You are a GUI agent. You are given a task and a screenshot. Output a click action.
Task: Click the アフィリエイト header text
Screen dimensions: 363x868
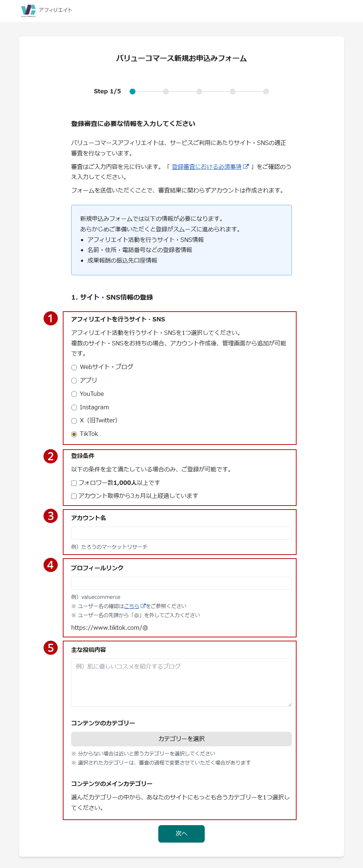pos(56,10)
